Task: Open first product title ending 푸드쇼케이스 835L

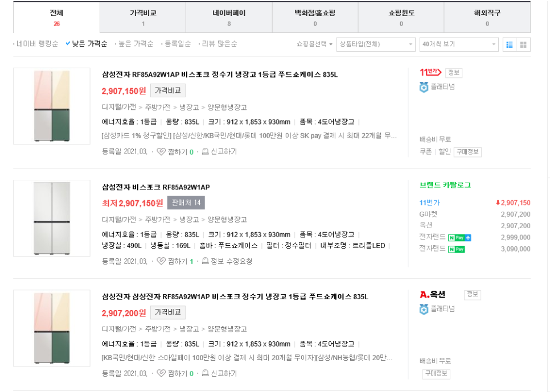Action: (220, 75)
